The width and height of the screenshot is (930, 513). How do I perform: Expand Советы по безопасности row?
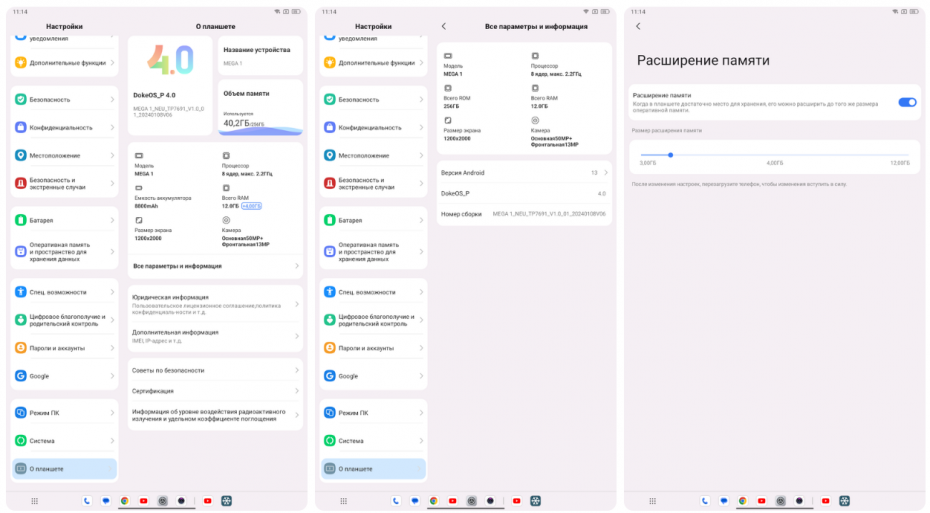coord(215,370)
